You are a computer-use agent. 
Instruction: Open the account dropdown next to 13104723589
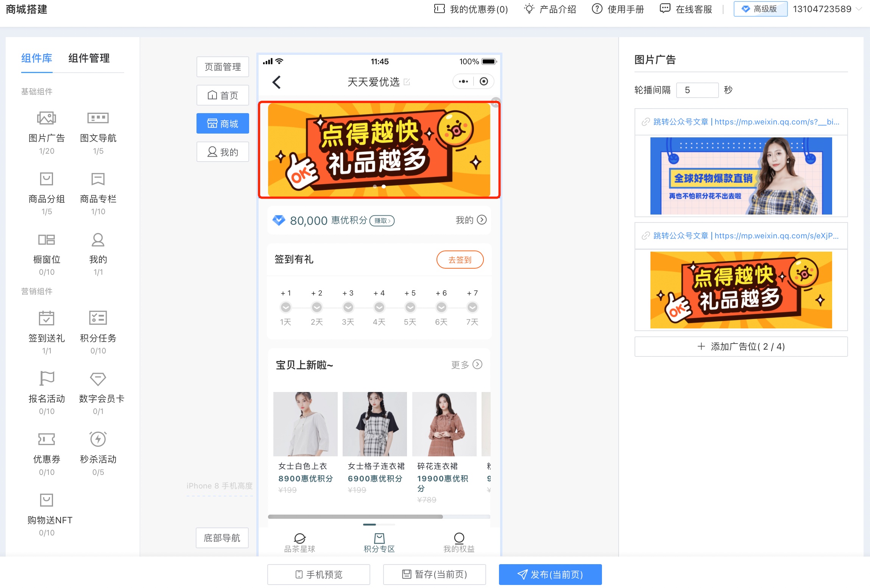(859, 9)
